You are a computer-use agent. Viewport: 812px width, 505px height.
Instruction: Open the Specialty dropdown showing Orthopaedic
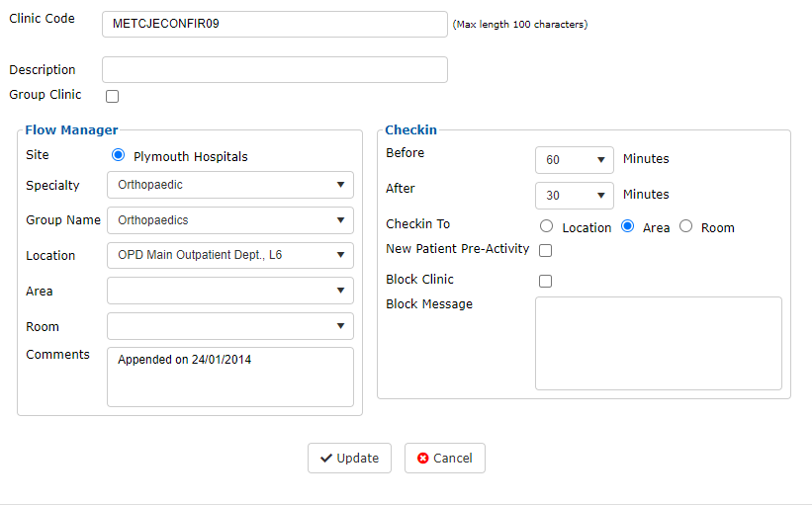[230, 185]
